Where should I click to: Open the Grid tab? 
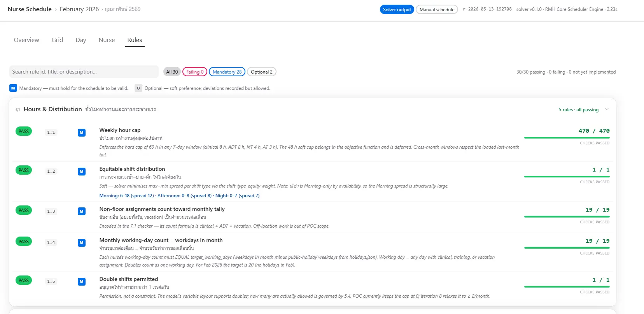[57, 40]
